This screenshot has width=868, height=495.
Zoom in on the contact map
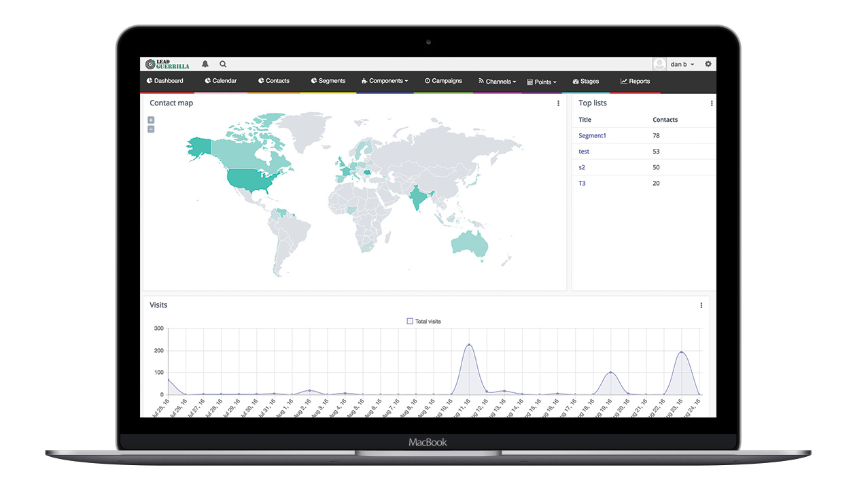151,120
